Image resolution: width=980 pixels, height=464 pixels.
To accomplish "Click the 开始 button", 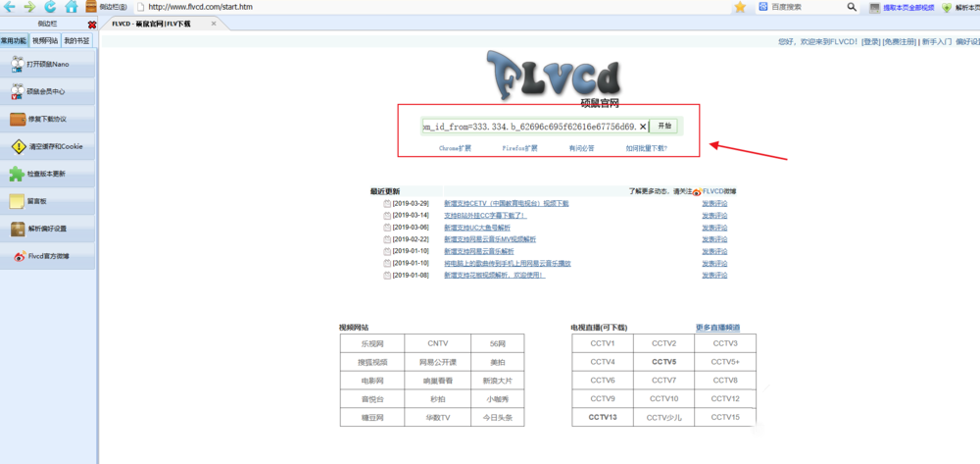I will [x=663, y=127].
